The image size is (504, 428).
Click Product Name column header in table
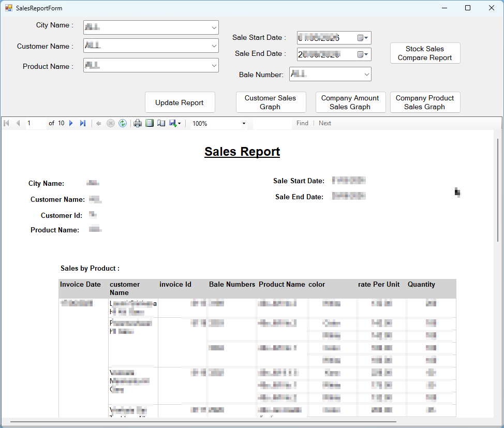pyautogui.click(x=282, y=284)
